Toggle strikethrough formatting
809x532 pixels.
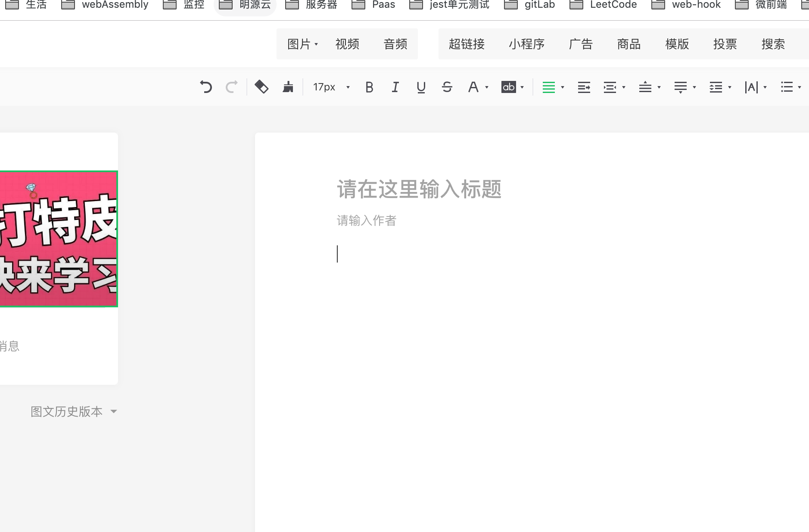447,87
